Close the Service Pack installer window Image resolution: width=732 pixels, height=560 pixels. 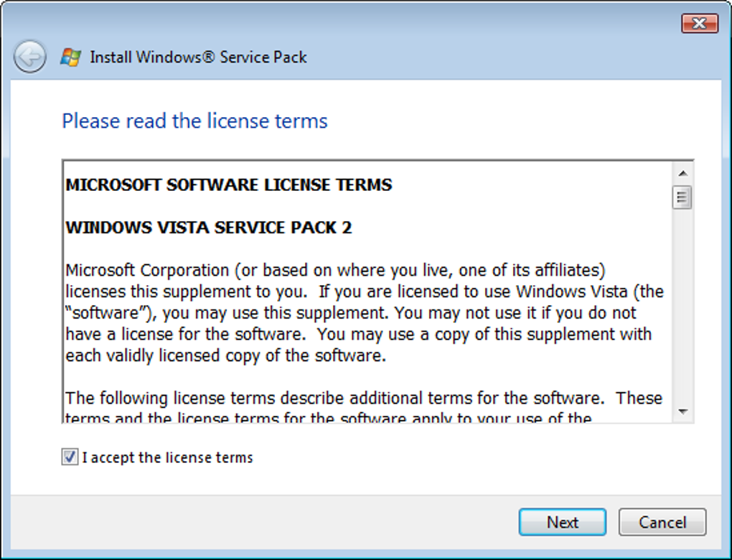click(x=699, y=23)
